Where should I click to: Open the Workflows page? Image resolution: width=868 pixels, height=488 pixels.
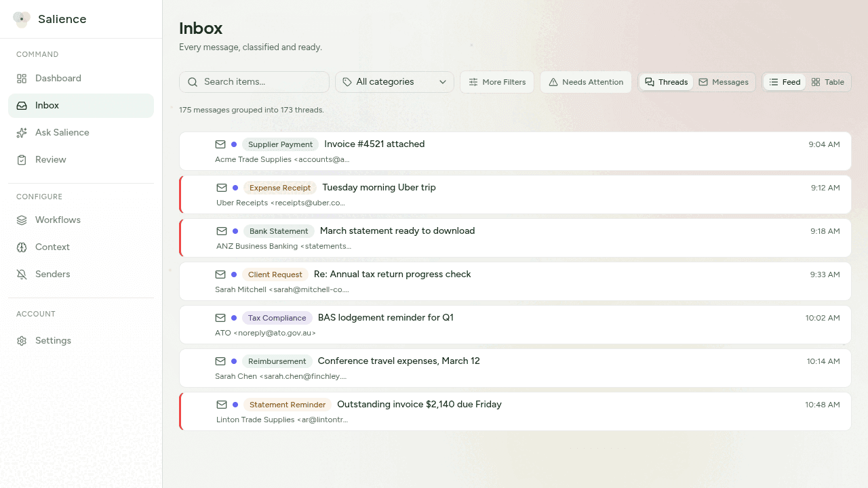coord(81,220)
